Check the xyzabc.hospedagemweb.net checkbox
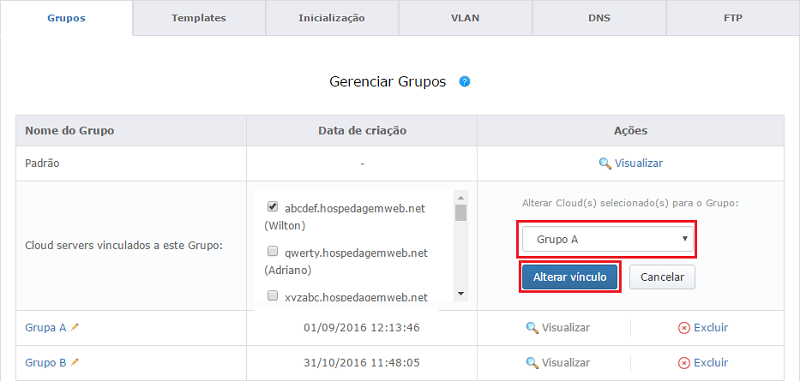This screenshot has height=381, width=800. [272, 295]
